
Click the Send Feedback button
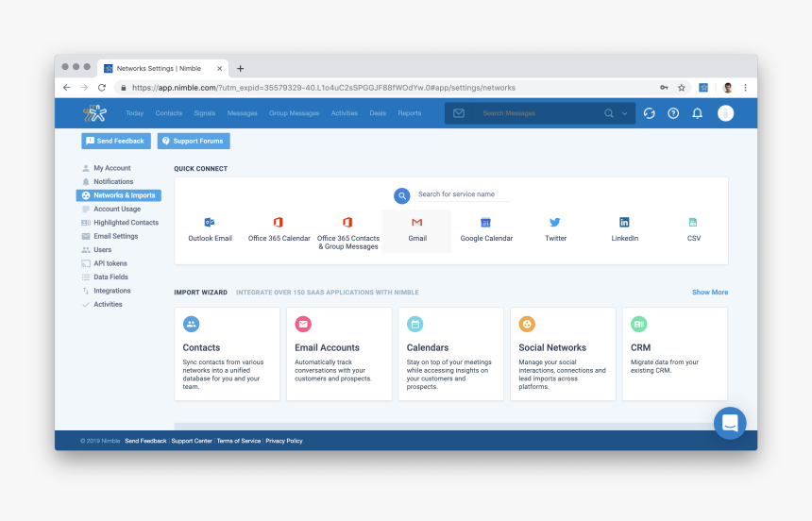click(116, 141)
